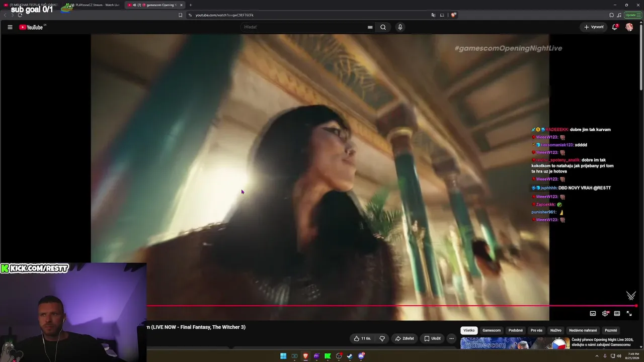Screen dimensions: 644x362
Task: Open Discord from the taskbar
Action: point(361,356)
